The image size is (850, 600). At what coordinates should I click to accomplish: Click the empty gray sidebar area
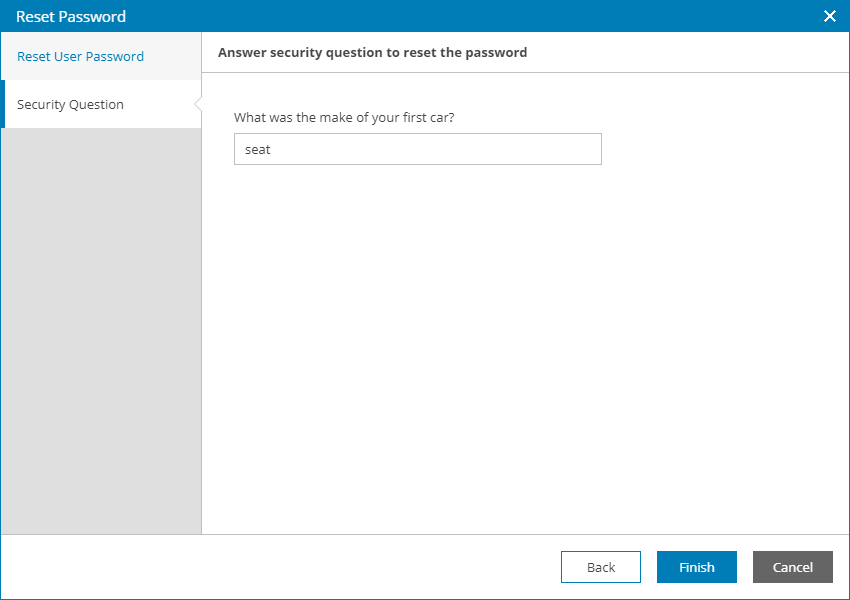(x=100, y=330)
